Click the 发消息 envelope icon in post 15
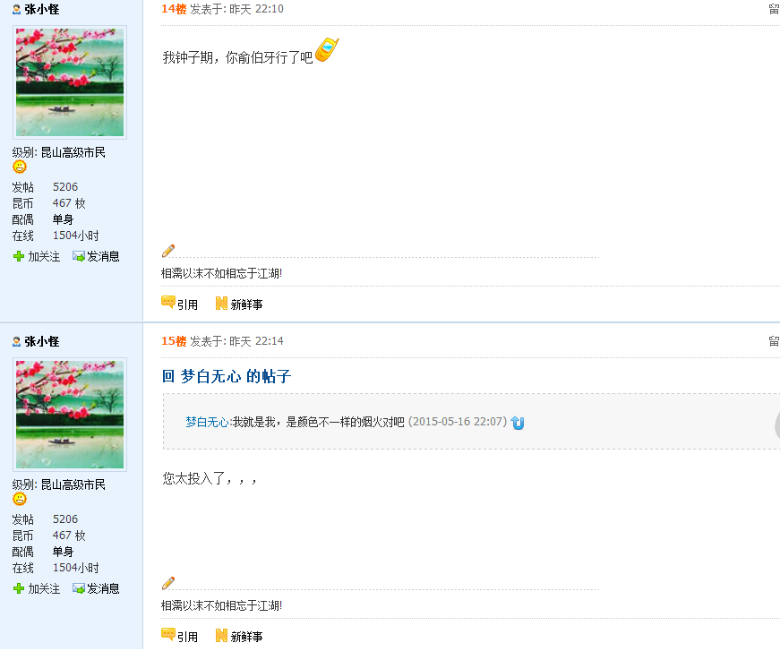 (x=78, y=588)
